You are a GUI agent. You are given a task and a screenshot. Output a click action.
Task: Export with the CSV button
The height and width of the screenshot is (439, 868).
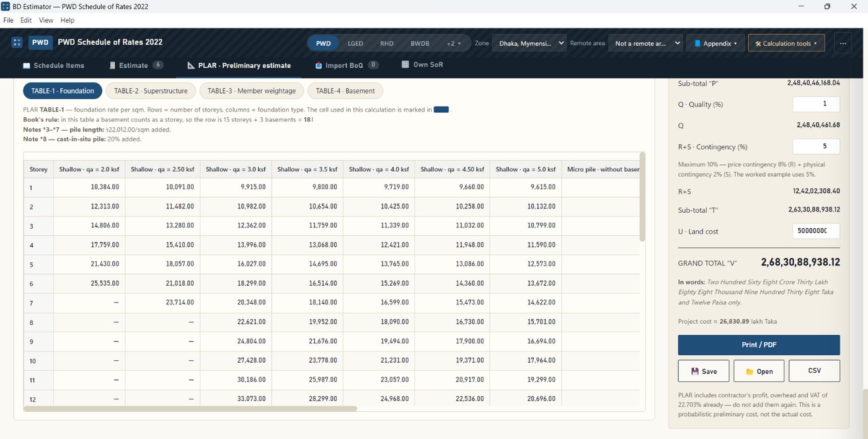(814, 371)
